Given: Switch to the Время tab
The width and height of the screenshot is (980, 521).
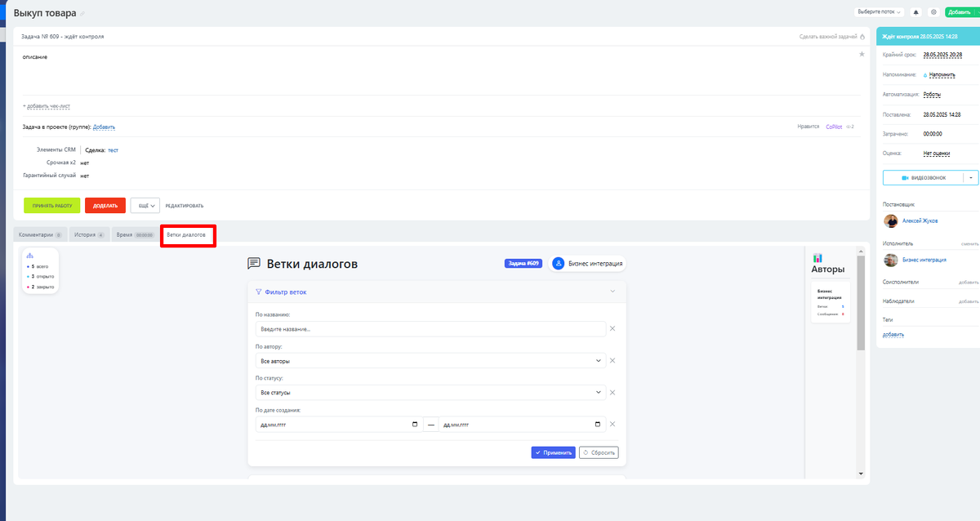Looking at the screenshot, I should pos(135,234).
